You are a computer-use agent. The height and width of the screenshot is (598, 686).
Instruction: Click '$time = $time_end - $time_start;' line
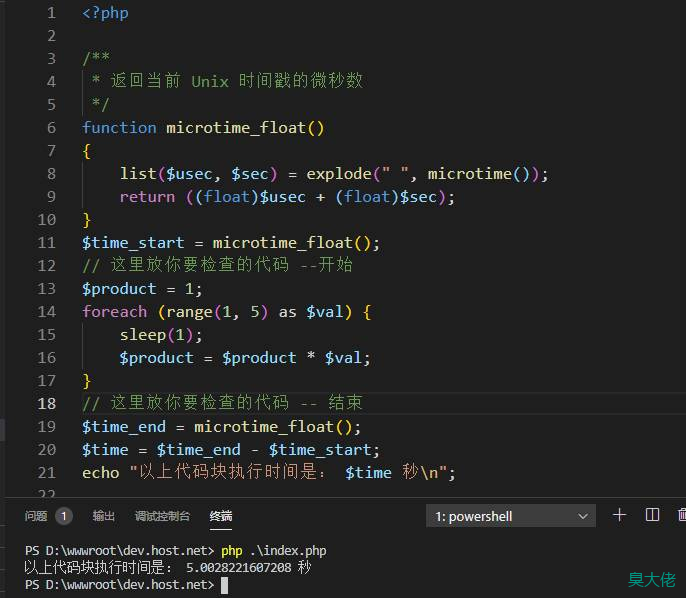(231, 450)
